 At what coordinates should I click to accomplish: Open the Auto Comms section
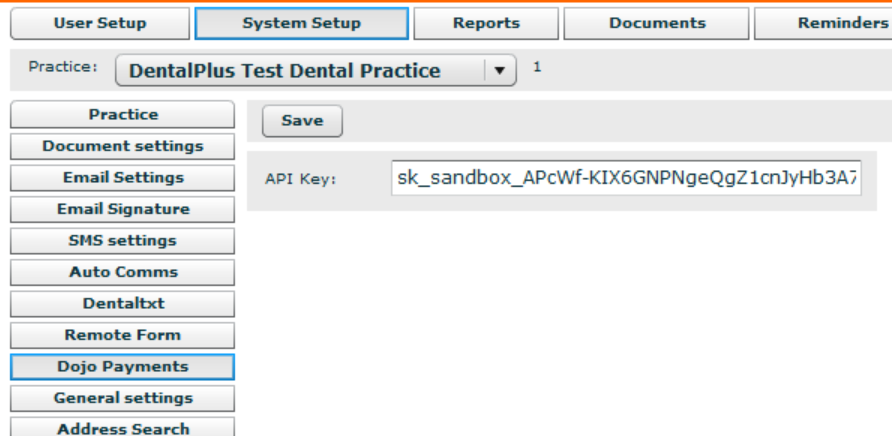[123, 272]
